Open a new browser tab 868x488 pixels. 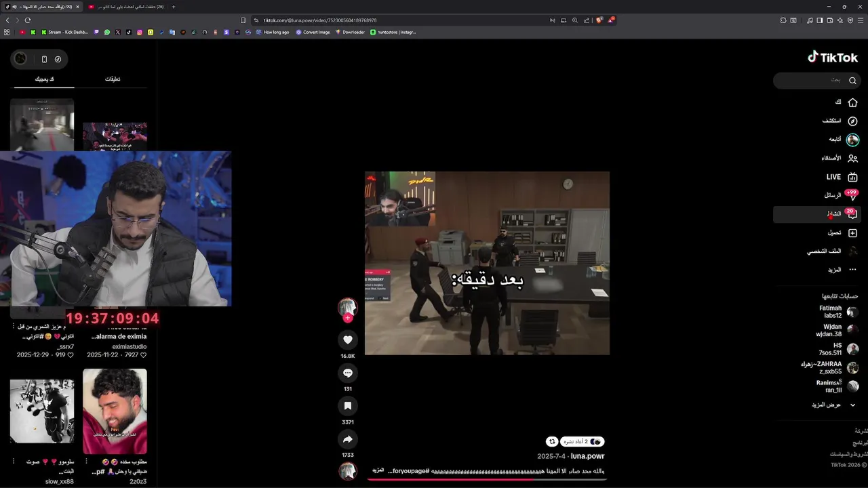point(174,7)
